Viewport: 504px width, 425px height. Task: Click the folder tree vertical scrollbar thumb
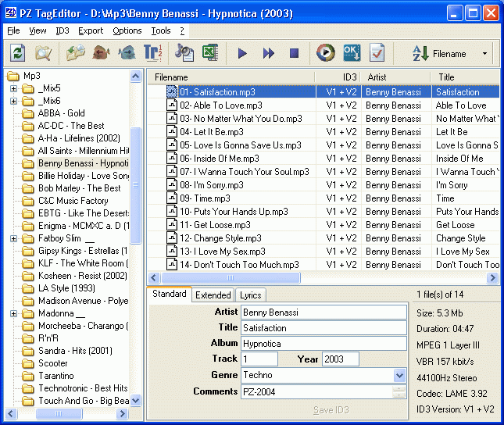[136, 185]
